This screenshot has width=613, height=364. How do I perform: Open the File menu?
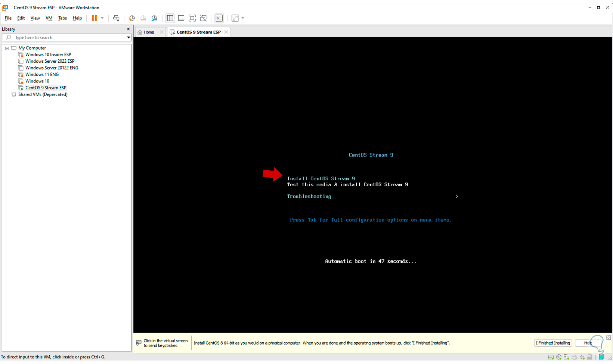pos(8,18)
